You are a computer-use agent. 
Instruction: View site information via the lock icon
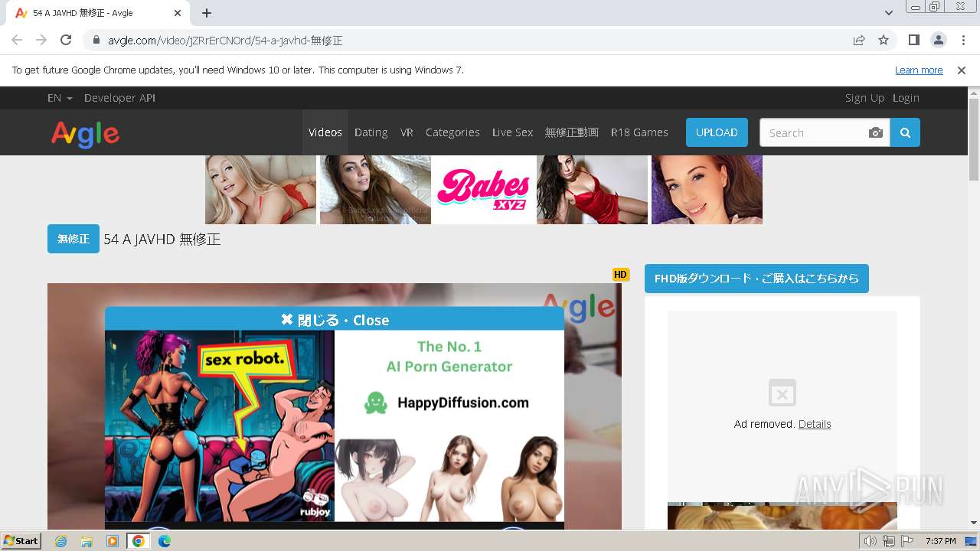point(96,40)
